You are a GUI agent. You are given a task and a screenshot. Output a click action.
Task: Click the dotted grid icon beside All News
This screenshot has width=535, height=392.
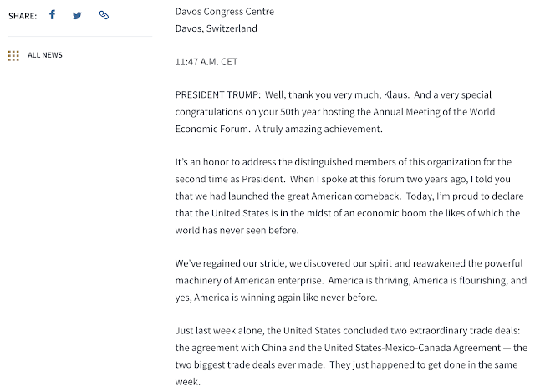click(x=13, y=56)
